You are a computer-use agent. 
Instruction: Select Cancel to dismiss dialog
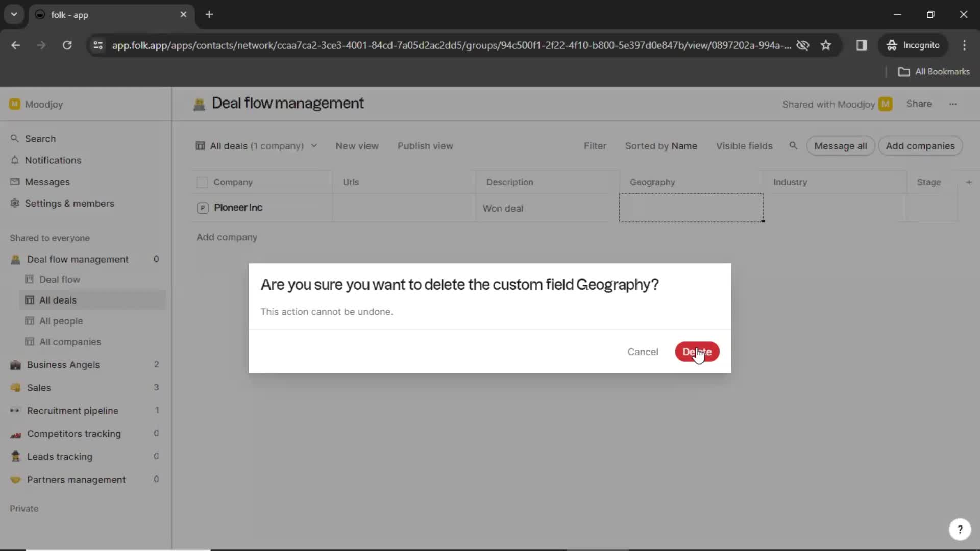(x=643, y=352)
